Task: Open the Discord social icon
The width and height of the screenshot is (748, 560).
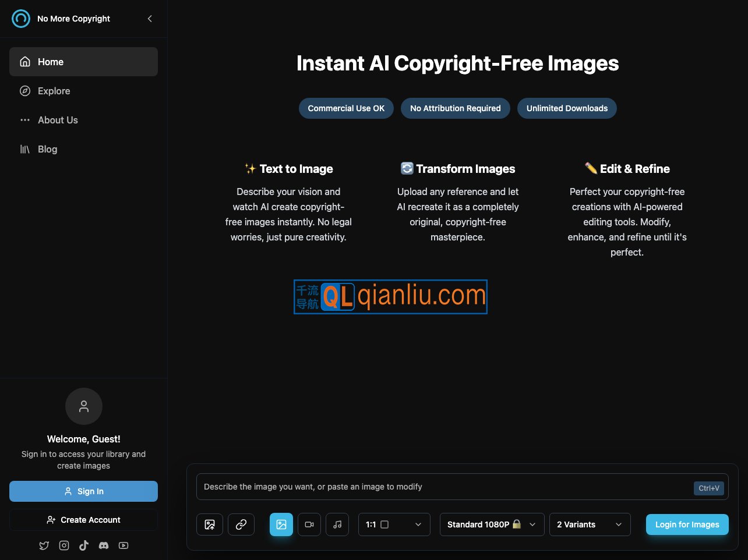Action: (x=104, y=545)
